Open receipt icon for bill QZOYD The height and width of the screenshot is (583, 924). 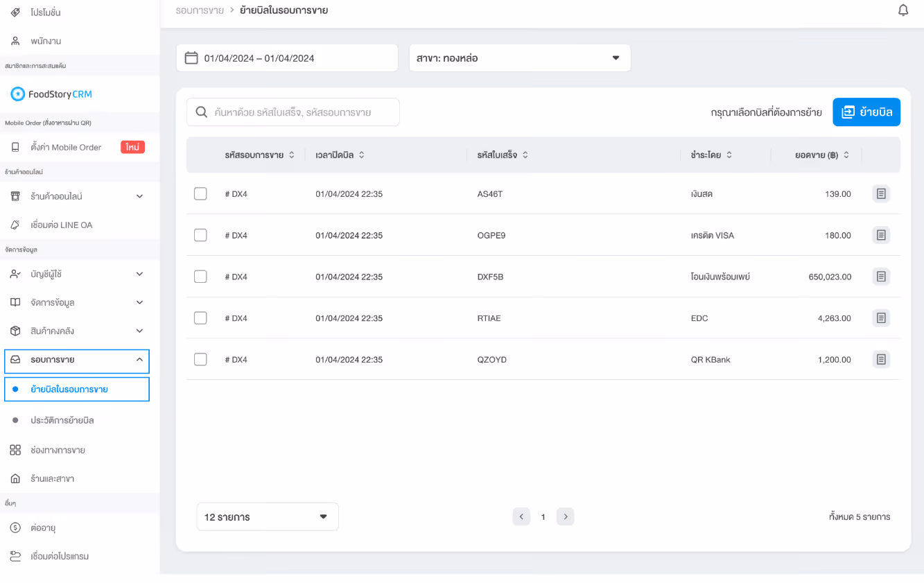pos(881,360)
